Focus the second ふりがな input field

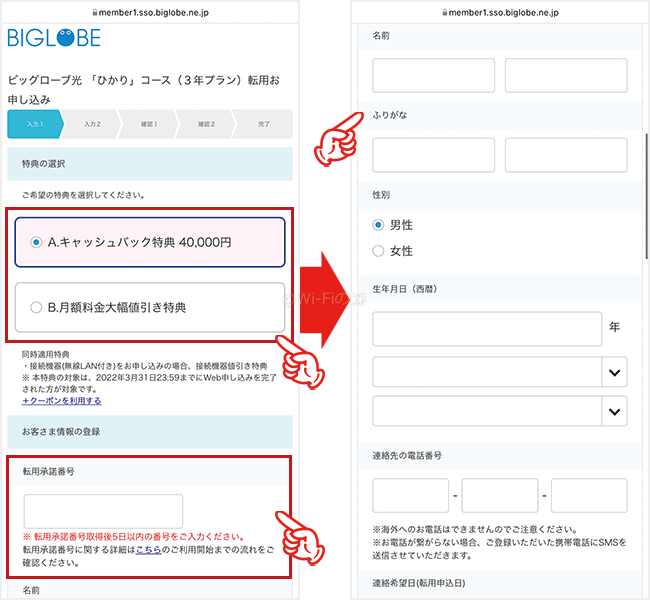tap(566, 155)
